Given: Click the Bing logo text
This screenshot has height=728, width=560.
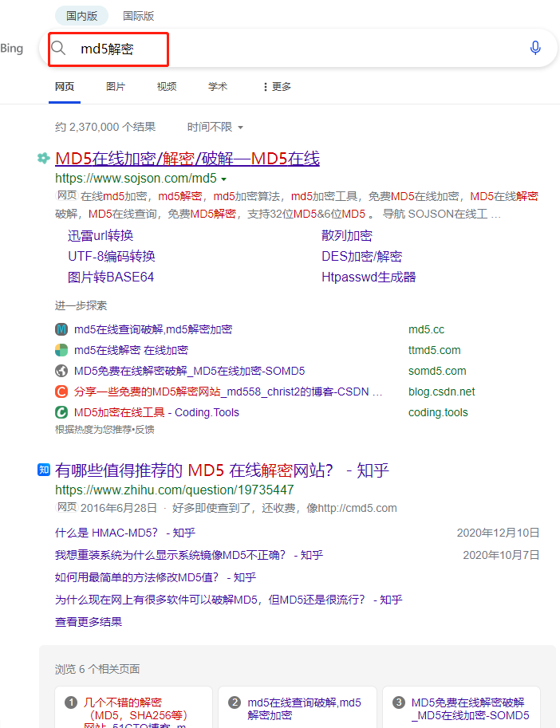Looking at the screenshot, I should pos(12,49).
